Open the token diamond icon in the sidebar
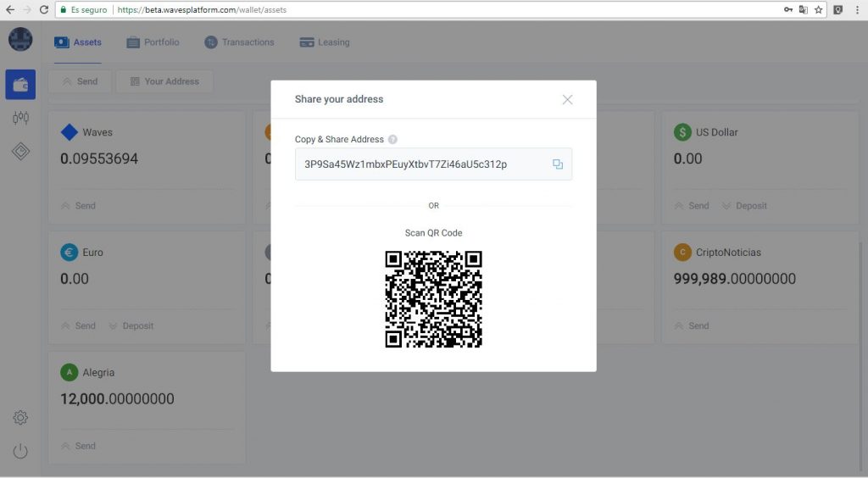This screenshot has height=478, width=868. [x=20, y=151]
